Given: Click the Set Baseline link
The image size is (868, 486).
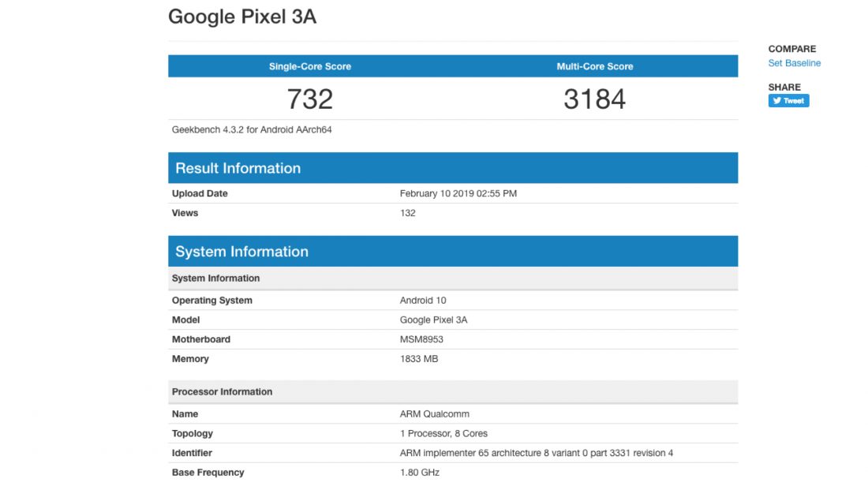Looking at the screenshot, I should (794, 63).
